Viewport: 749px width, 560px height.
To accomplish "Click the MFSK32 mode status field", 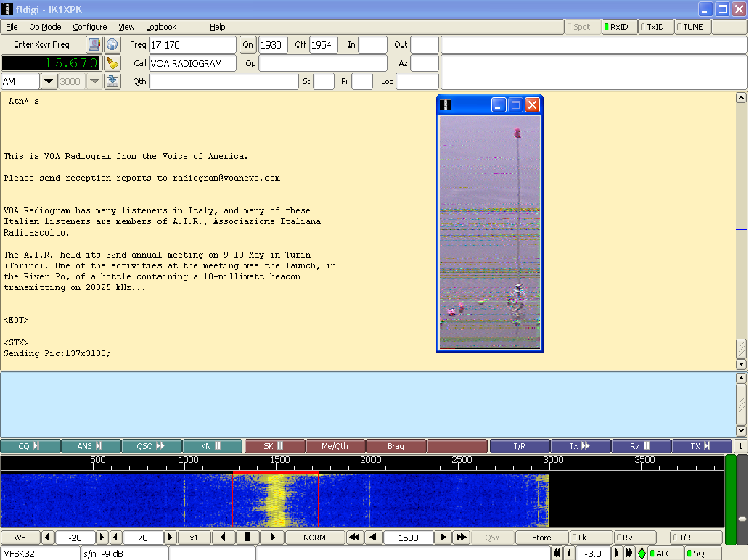I will [40, 553].
